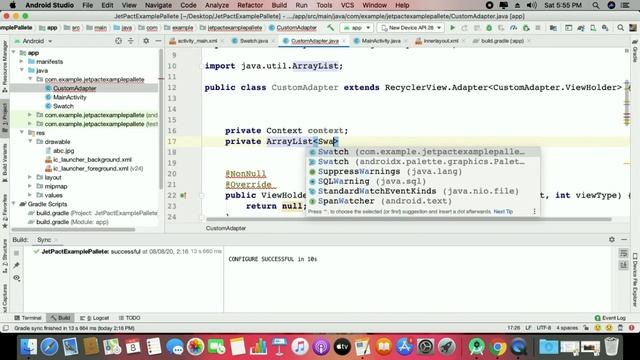Open the app run configuration dropdown
The height and width of the screenshot is (360, 640).
(357, 28)
